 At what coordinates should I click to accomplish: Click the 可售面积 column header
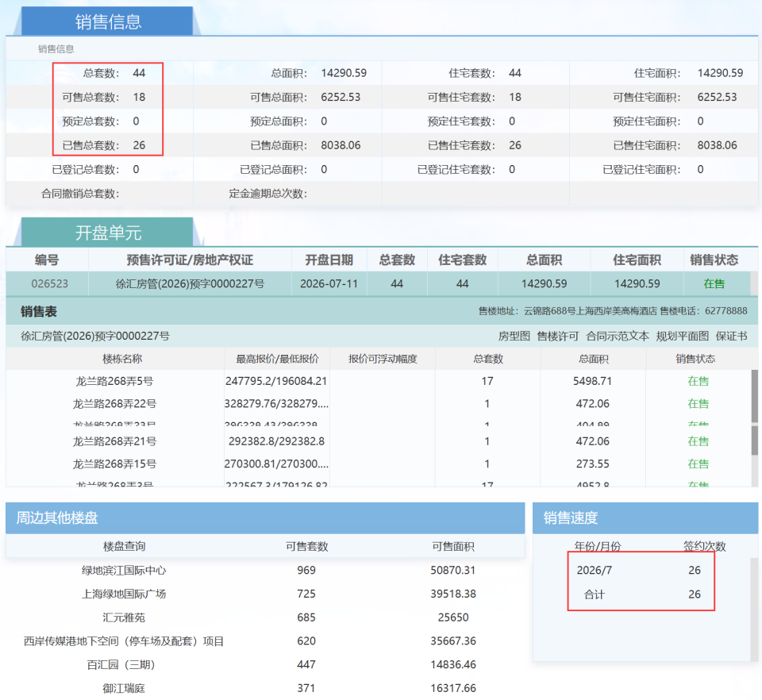tap(453, 547)
